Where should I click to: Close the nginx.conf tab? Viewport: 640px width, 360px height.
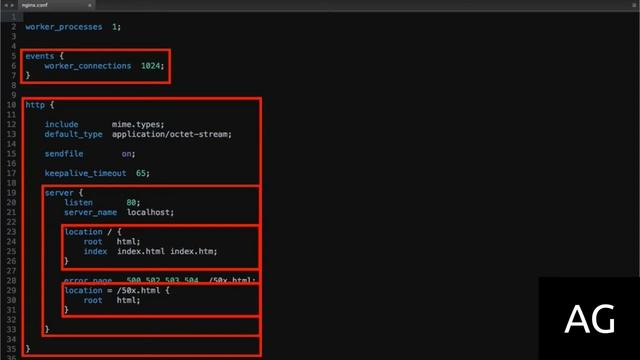89,5
